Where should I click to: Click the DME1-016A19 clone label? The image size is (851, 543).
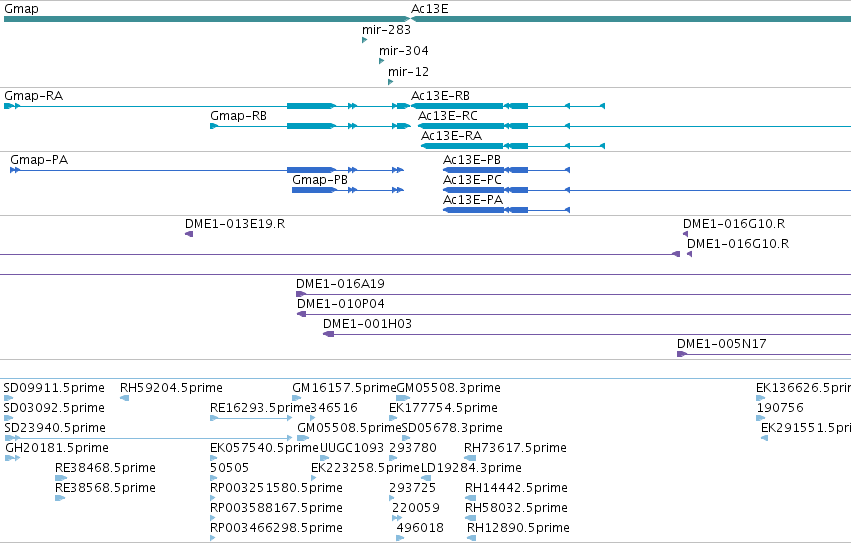click(340, 284)
